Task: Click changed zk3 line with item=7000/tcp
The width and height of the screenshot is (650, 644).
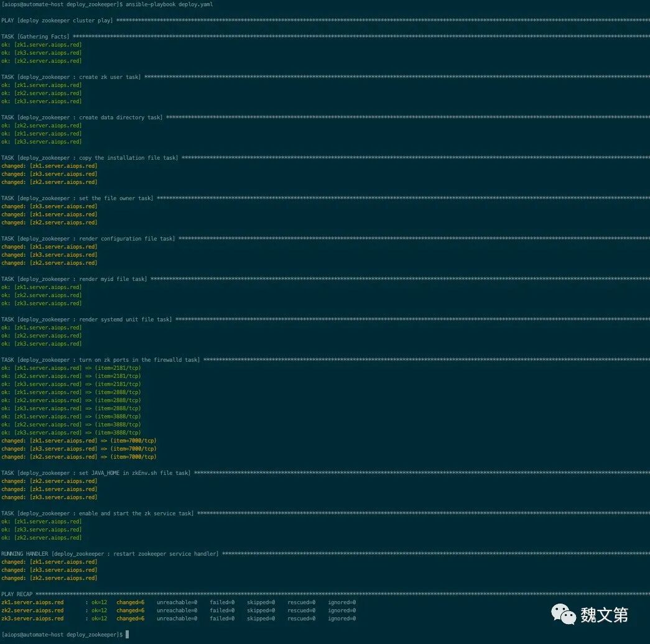Action: click(x=79, y=449)
